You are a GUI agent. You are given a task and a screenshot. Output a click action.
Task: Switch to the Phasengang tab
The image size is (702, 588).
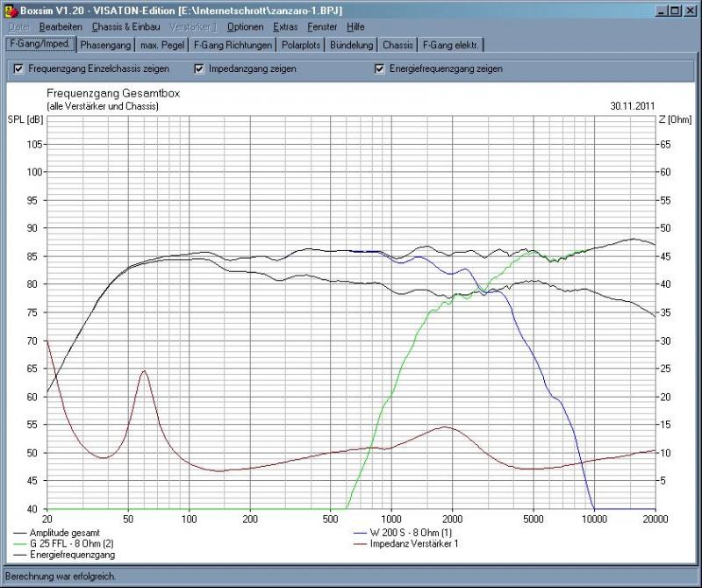104,45
